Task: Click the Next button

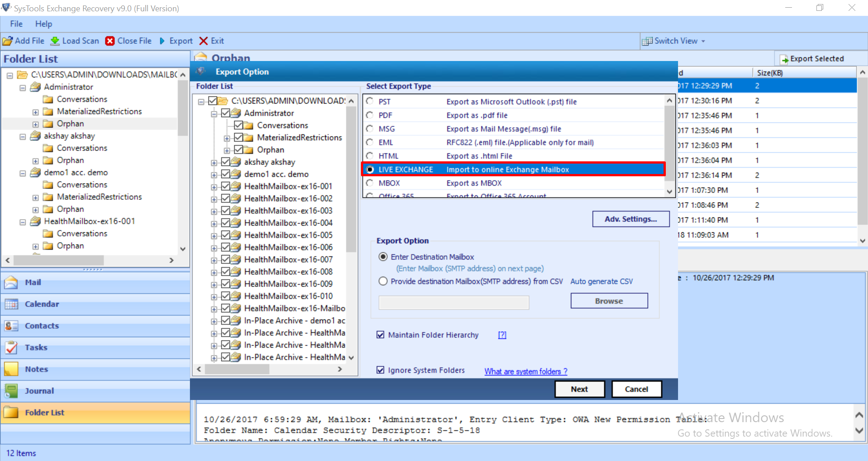Action: click(579, 389)
